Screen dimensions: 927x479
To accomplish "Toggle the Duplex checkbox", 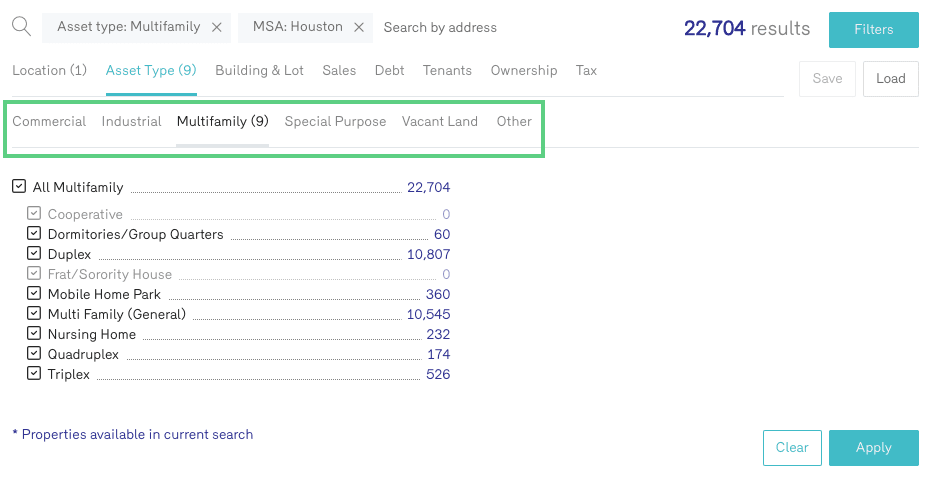I will pos(34,254).
